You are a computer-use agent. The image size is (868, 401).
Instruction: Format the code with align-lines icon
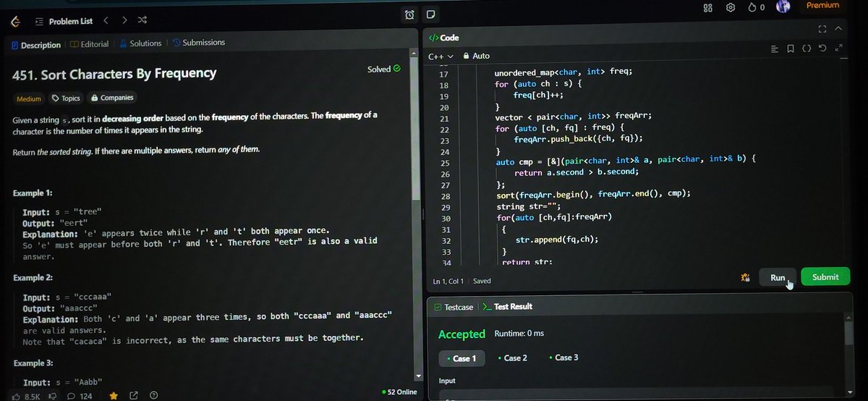775,48
